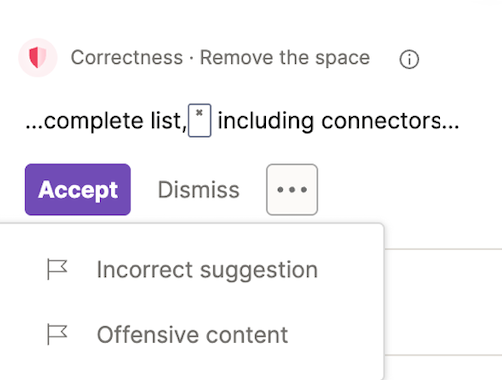Click the Correctness category label
Image resolution: width=502 pixels, height=380 pixels.
coord(127,58)
